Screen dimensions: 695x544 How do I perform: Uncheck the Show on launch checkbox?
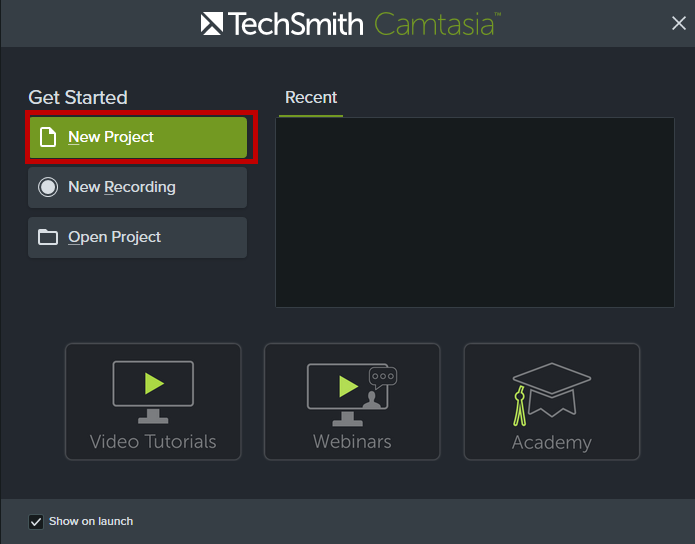(36, 522)
